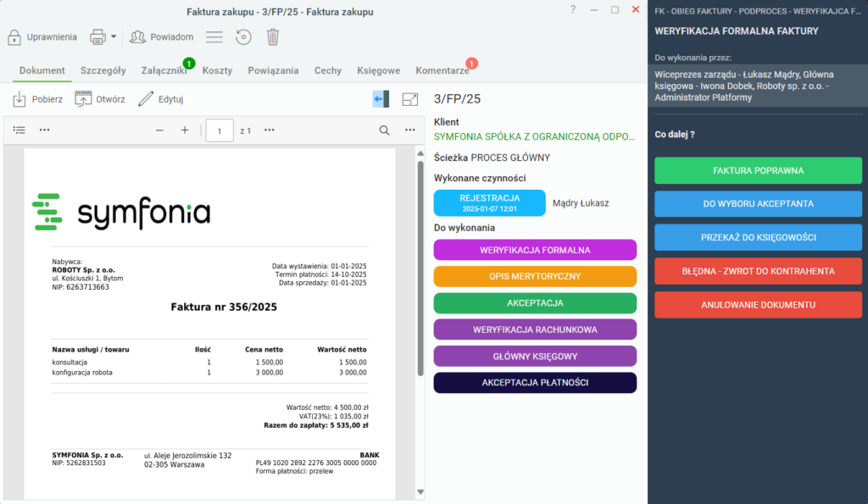This screenshot has width=868, height=504.
Task: Delete document with trash icon
Action: click(273, 37)
